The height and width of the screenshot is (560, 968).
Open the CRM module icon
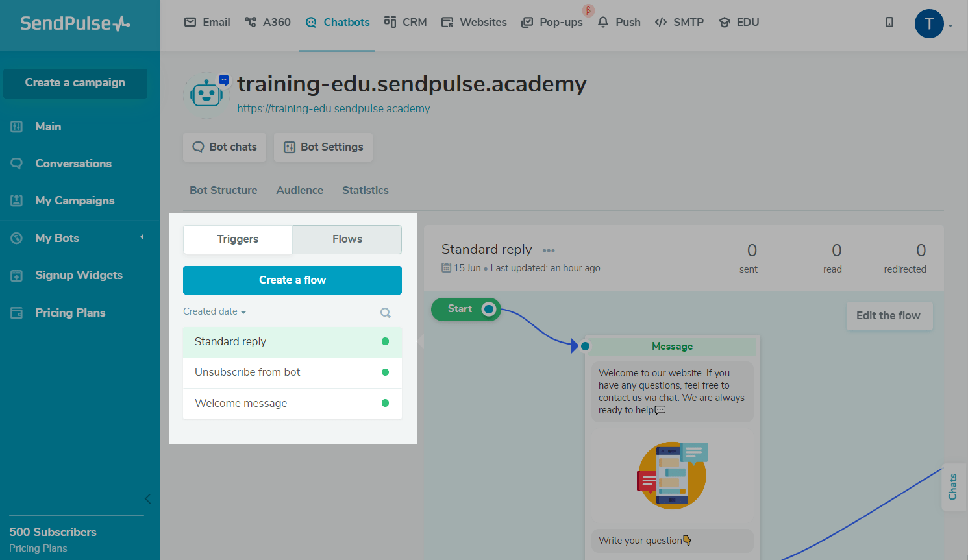[391, 21]
